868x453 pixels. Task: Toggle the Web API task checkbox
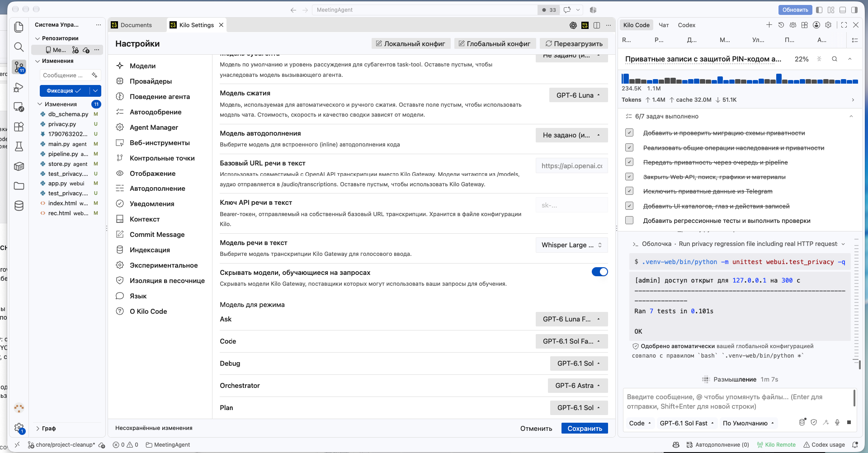(x=629, y=177)
